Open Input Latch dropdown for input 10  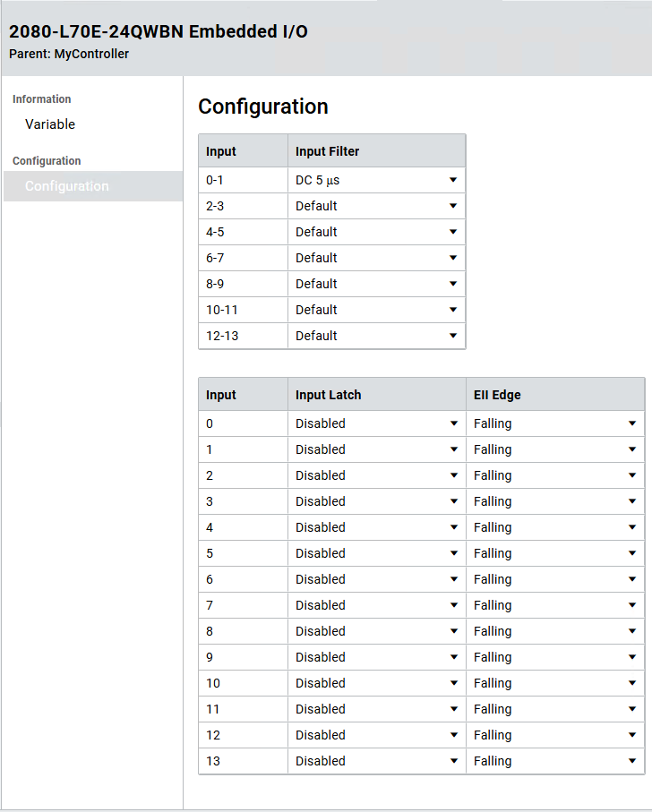pyautogui.click(x=376, y=683)
